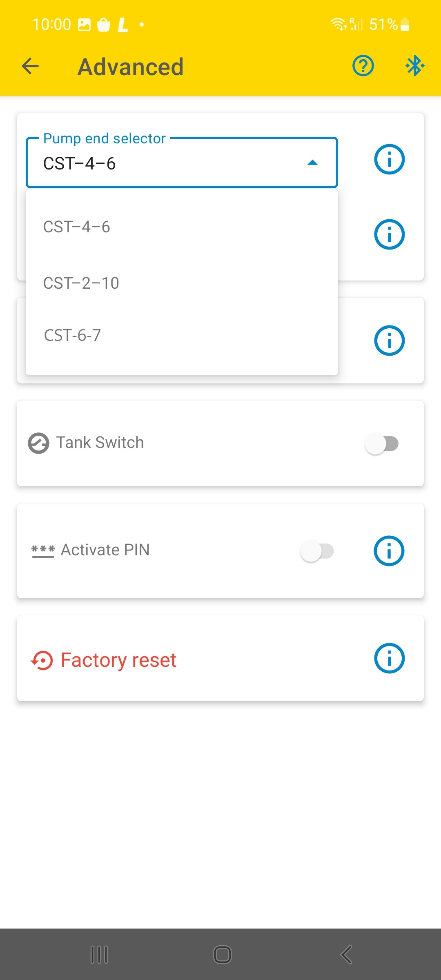The height and width of the screenshot is (980, 441).
Task: Tap the PIN asterisks icon
Action: pyautogui.click(x=43, y=551)
